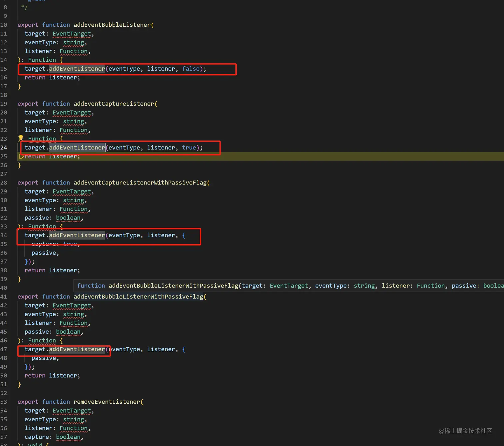
Task: Click addEventBubbleListenerWithPassiveFlag name on line 41
Action: (x=139, y=297)
